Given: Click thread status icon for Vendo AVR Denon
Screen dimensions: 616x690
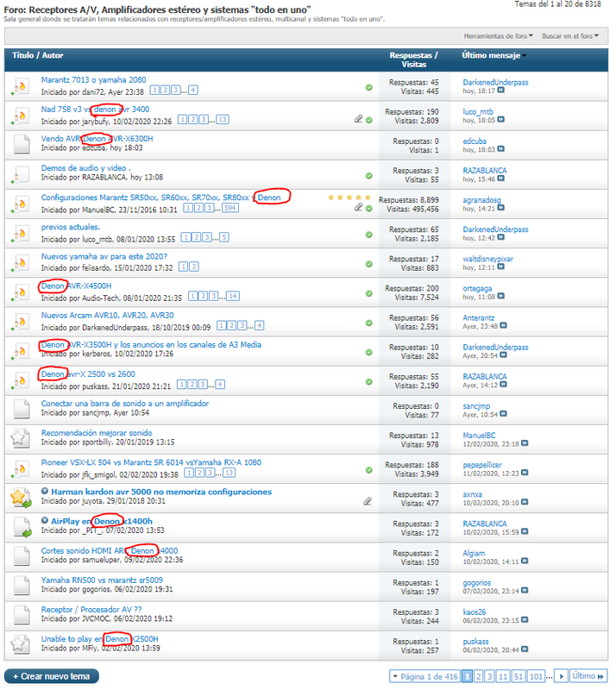Looking at the screenshot, I should (x=21, y=144).
